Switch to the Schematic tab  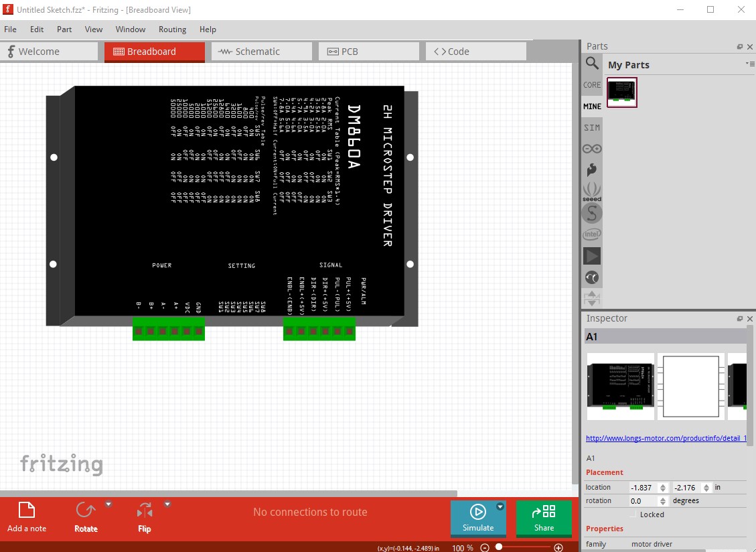(262, 52)
